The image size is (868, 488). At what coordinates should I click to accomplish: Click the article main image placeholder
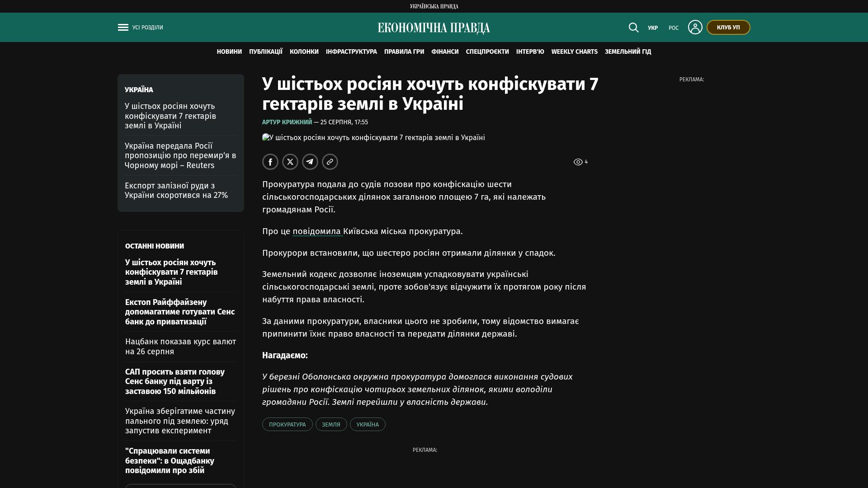coord(373,137)
